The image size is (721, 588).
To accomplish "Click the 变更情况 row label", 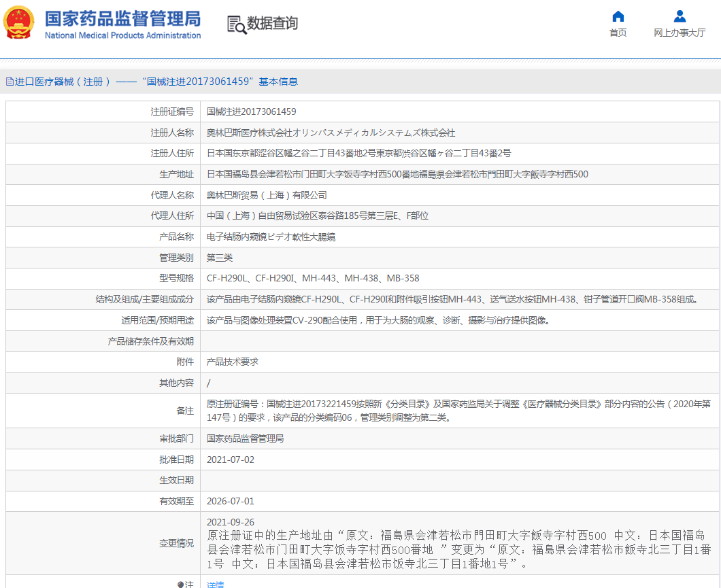I will (176, 543).
